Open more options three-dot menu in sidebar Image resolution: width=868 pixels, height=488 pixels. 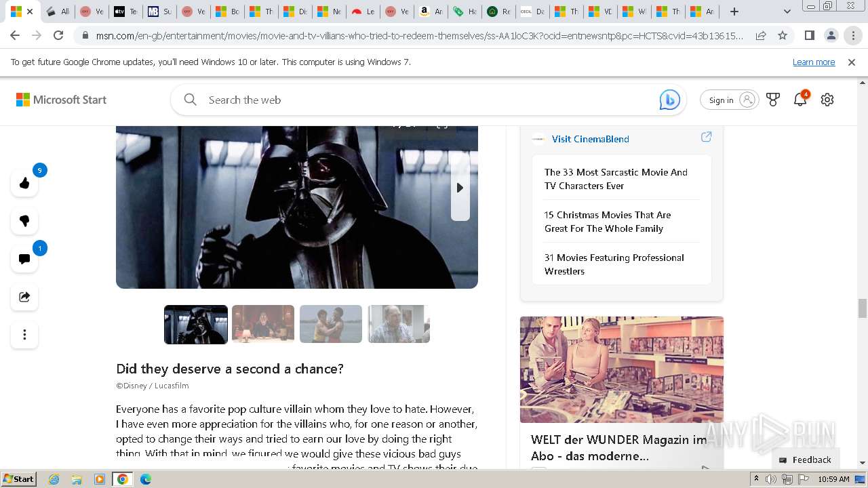pyautogui.click(x=24, y=335)
